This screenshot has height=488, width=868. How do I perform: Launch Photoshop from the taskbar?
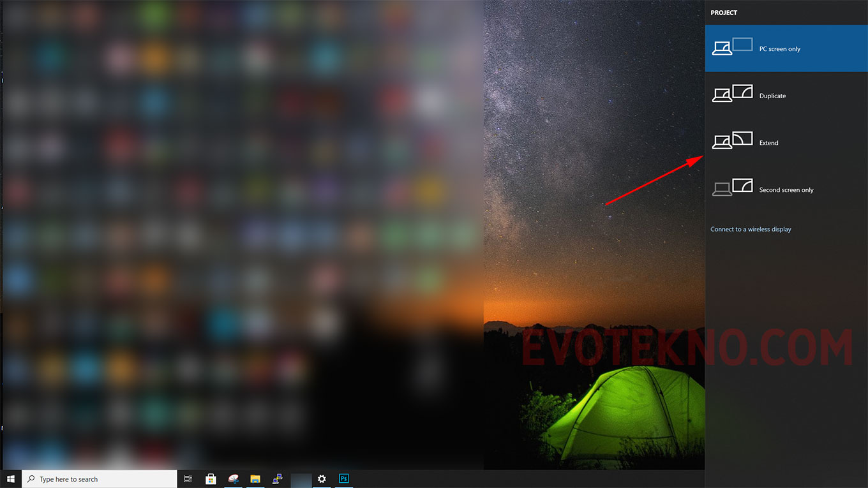click(x=343, y=478)
